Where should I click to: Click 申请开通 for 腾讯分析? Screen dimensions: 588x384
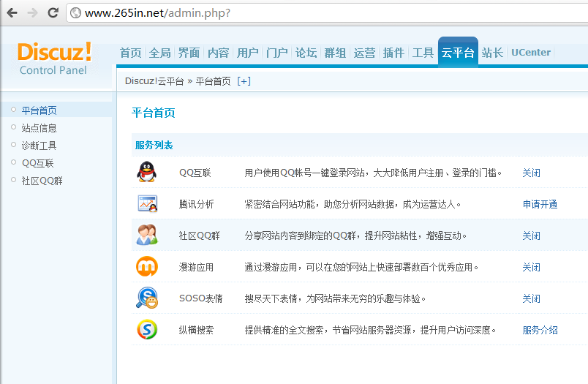[x=540, y=204]
